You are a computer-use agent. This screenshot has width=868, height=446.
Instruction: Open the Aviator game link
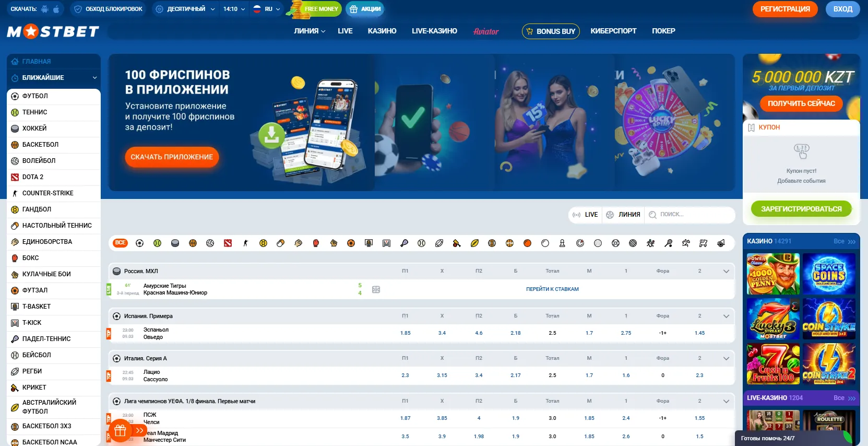(x=486, y=31)
